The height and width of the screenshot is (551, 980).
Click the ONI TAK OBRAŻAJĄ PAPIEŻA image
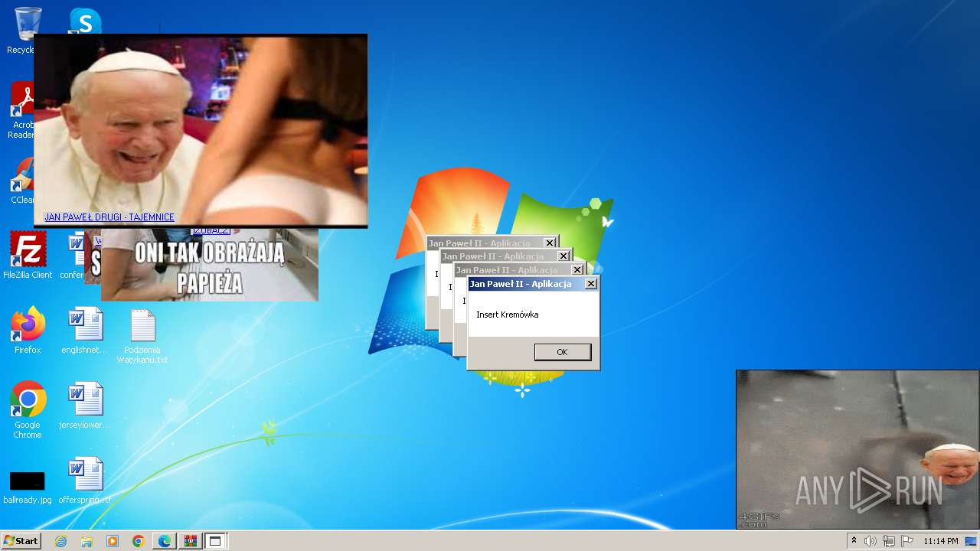click(210, 265)
